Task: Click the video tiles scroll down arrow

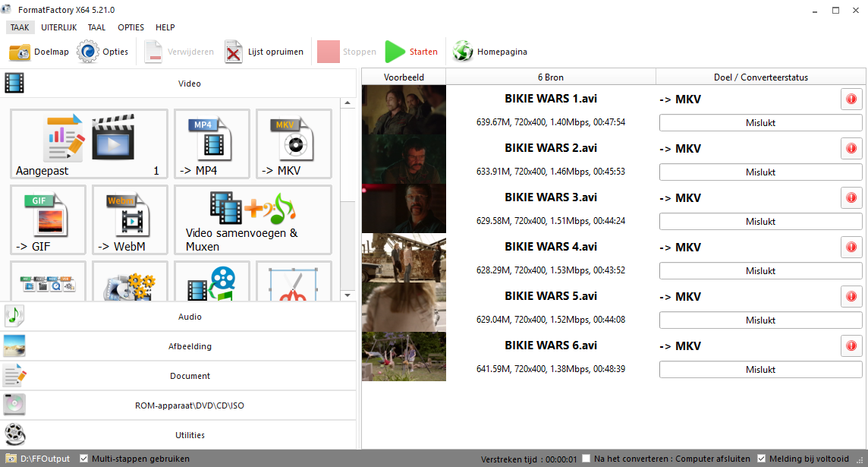Action: point(348,295)
